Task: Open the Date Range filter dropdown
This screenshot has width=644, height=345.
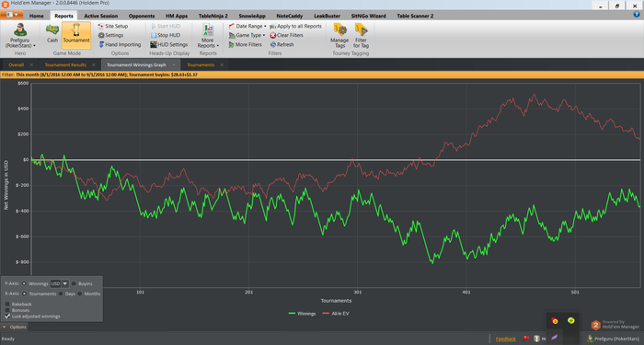Action: point(247,26)
